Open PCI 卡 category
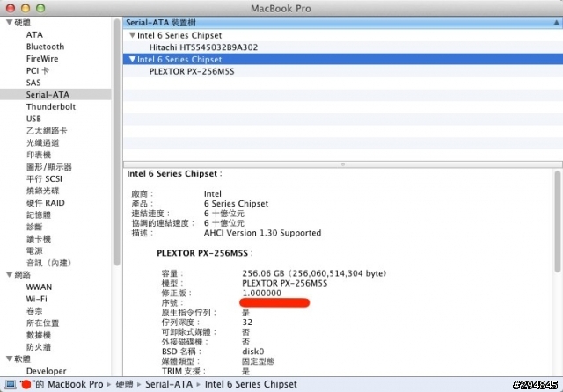563x392 pixels. [37, 70]
